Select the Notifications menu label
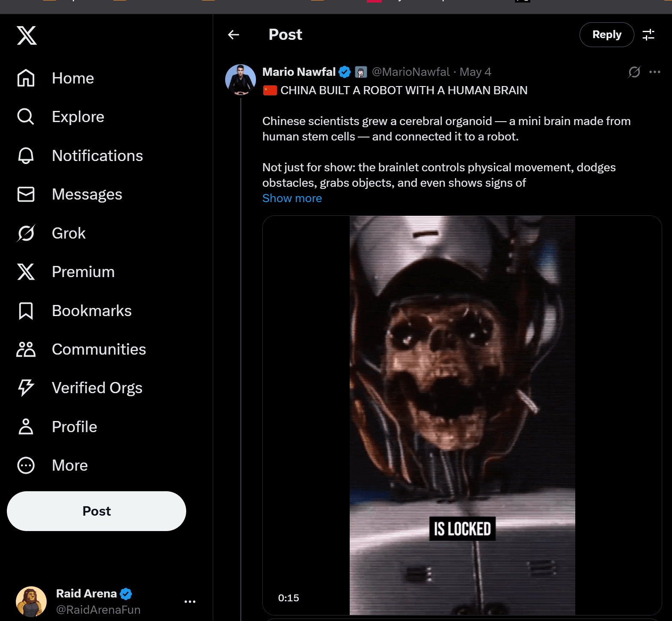This screenshot has width=672, height=621. click(x=97, y=156)
